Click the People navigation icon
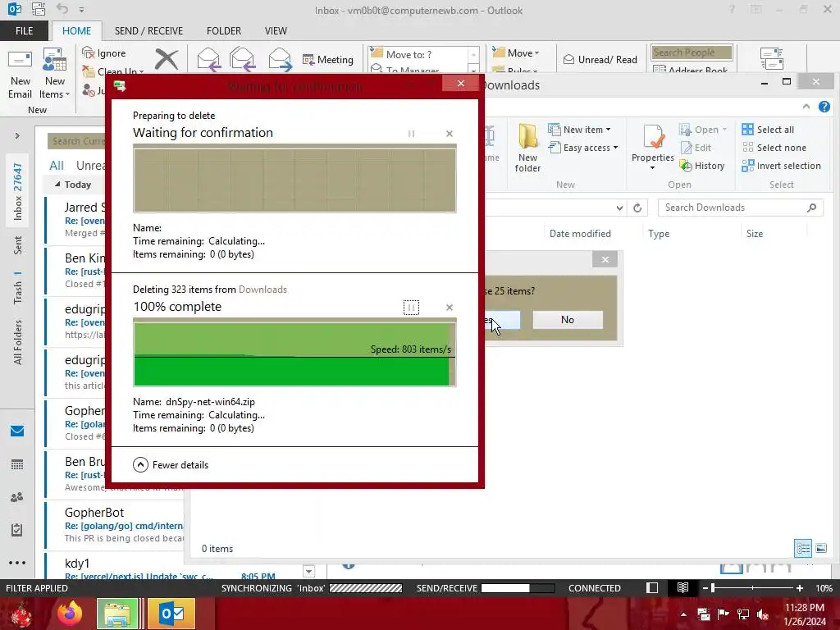This screenshot has height=630, width=840. coord(17,497)
